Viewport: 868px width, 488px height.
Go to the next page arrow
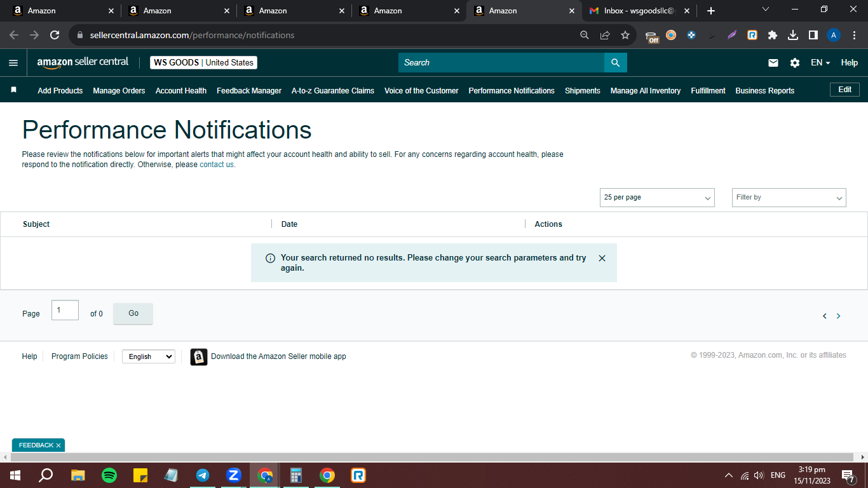pyautogui.click(x=838, y=316)
